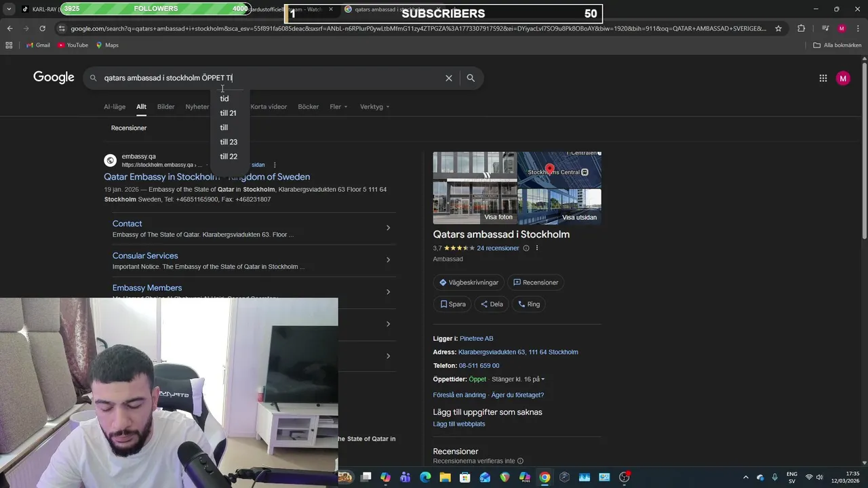Open the apps grid in bookmarks bar
Viewport: 868px width, 488px height.
coord(9,45)
